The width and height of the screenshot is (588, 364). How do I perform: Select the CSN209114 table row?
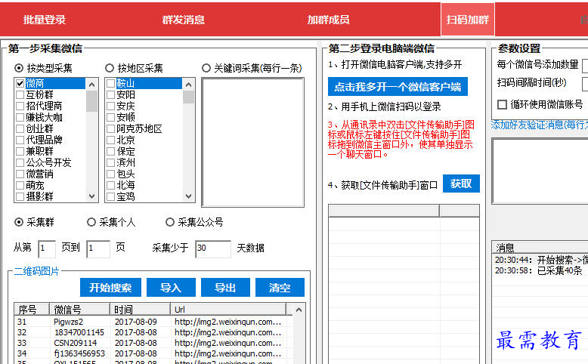coord(153,343)
